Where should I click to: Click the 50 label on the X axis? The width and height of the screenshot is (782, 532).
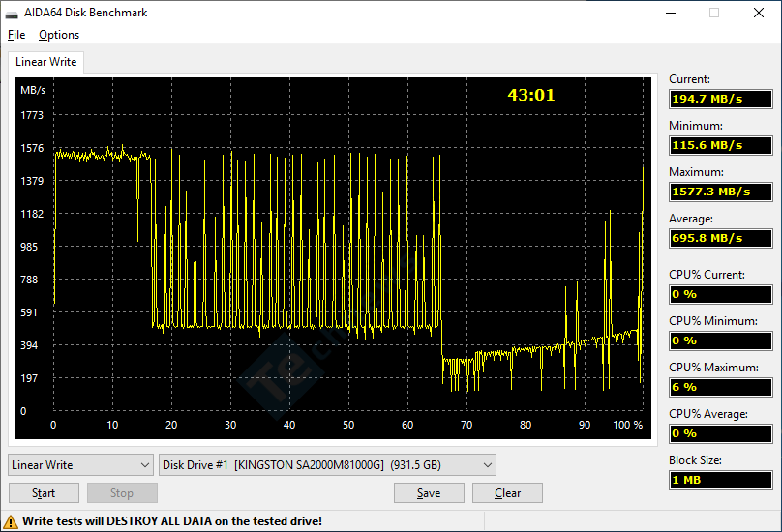[348, 425]
